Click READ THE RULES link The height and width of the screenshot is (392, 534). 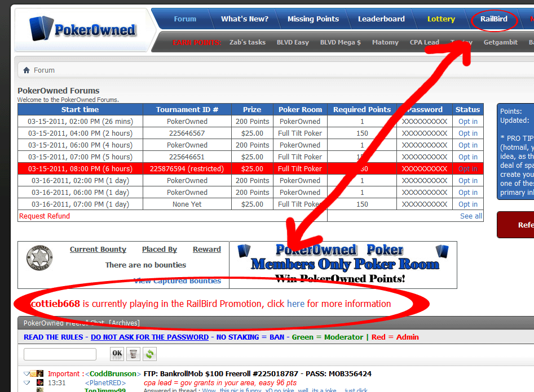[53, 337]
